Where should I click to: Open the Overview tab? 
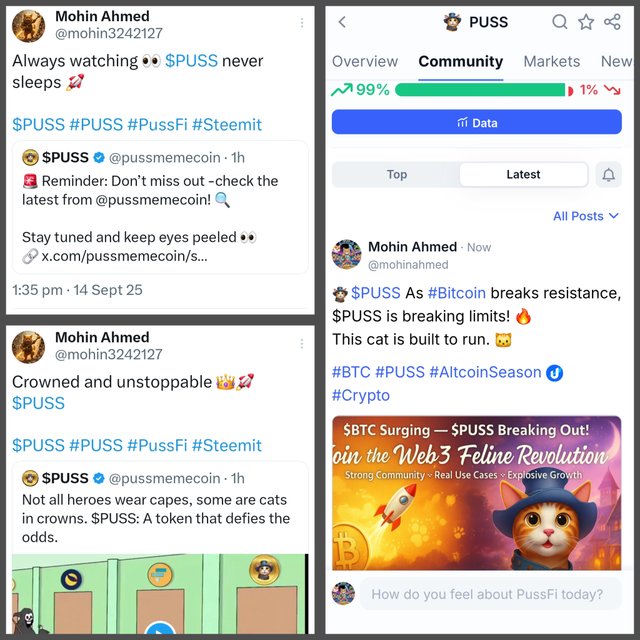coord(365,61)
